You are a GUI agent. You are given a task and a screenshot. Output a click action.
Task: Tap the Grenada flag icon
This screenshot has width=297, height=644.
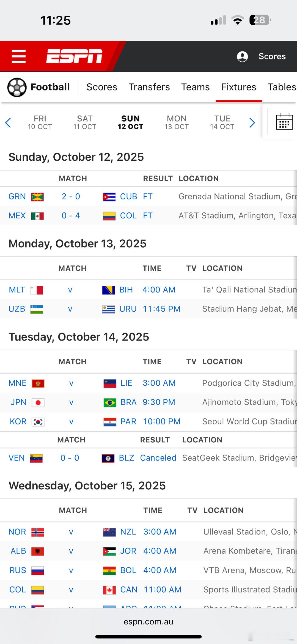(37, 197)
